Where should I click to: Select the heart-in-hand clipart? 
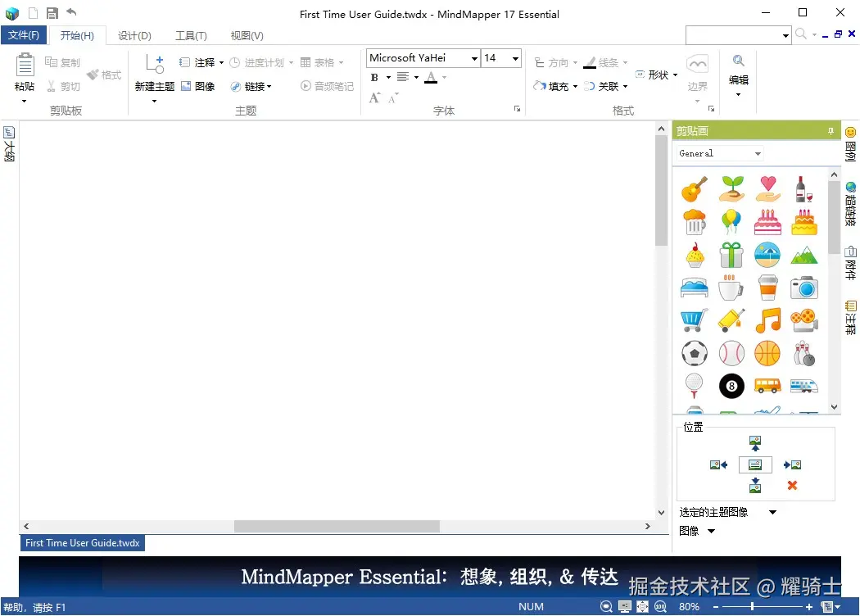click(x=768, y=189)
